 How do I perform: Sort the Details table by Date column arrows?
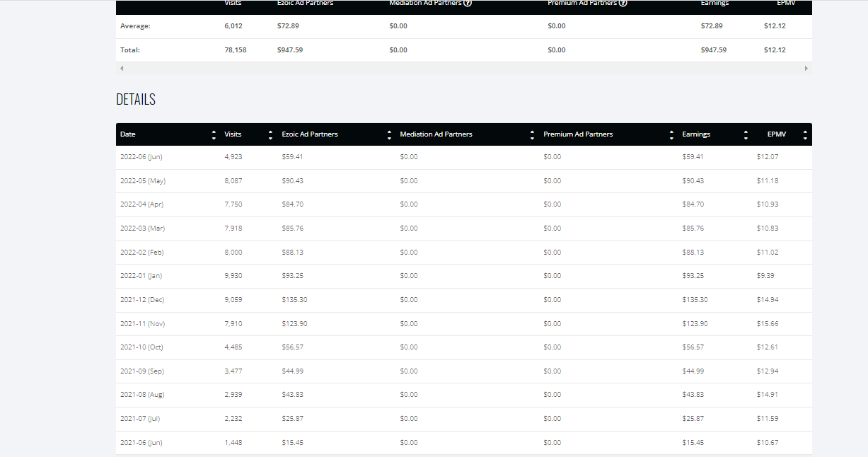coord(214,134)
